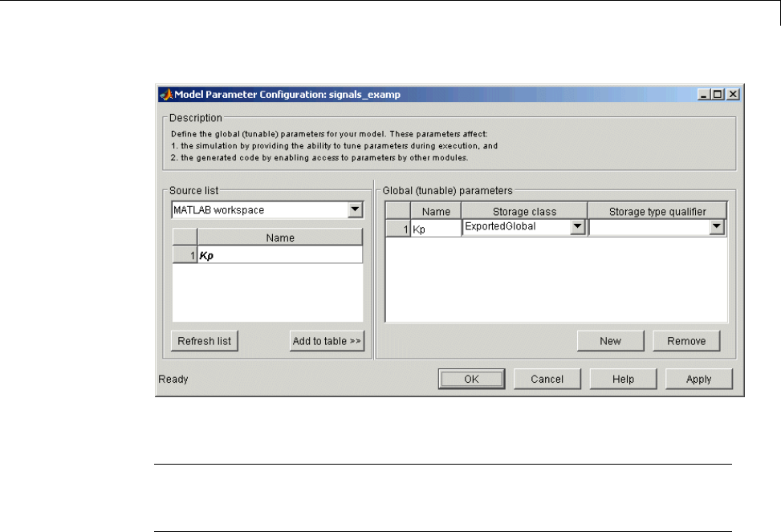Open the Source list dropdown arrow
Viewport: 781px width, 532px height.
(355, 209)
